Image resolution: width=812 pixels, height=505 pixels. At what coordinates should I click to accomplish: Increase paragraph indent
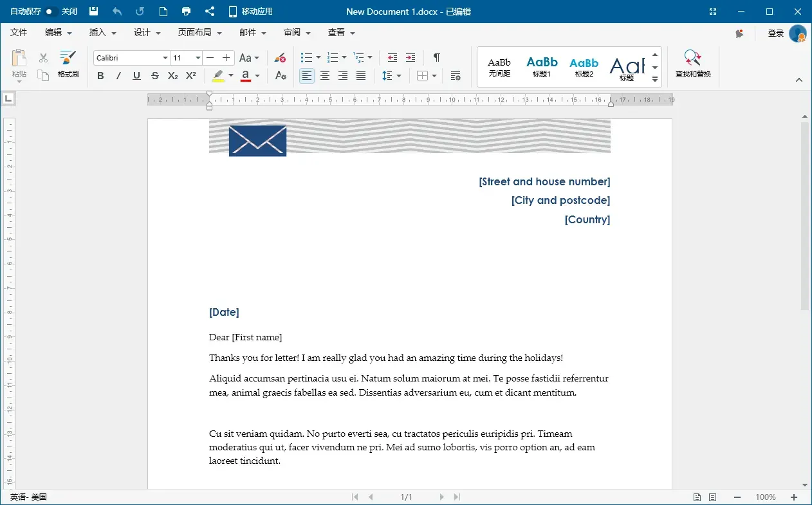coord(411,58)
